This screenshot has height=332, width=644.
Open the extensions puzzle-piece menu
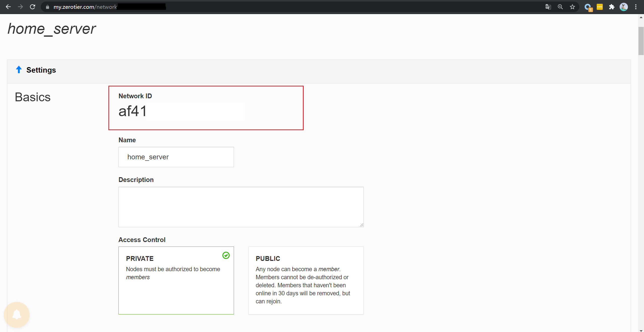[612, 7]
